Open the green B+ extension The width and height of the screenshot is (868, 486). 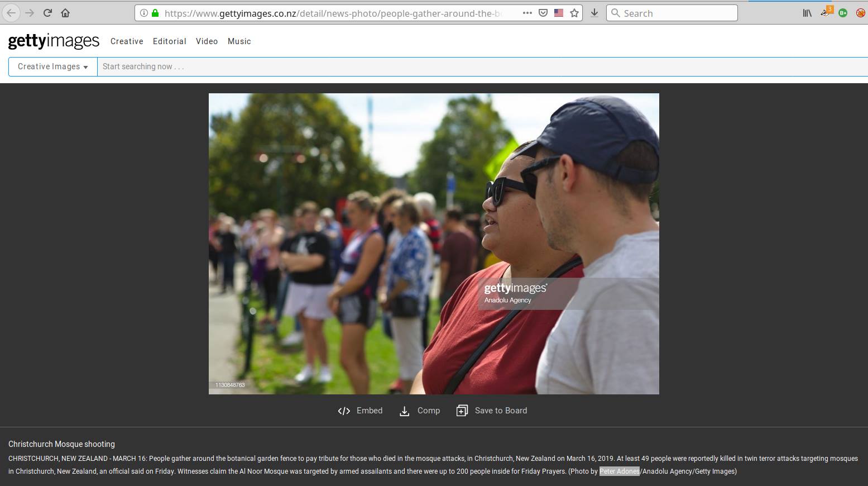(843, 13)
